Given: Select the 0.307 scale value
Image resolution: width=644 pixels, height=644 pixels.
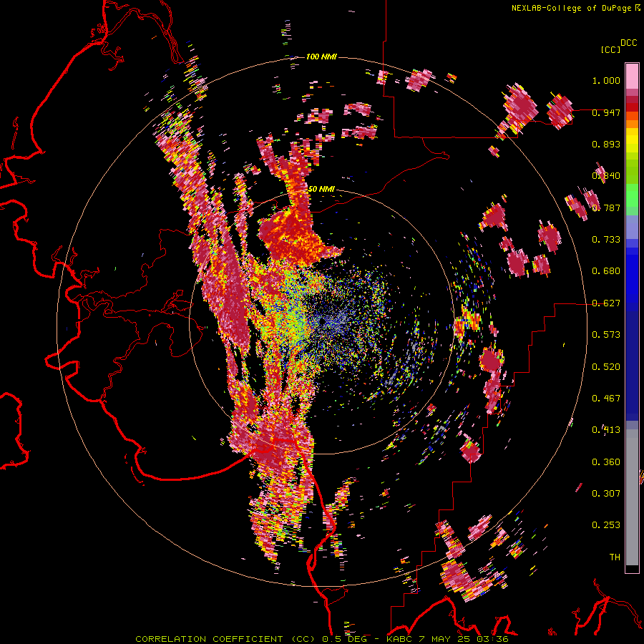Looking at the screenshot, I should pyautogui.click(x=606, y=494).
